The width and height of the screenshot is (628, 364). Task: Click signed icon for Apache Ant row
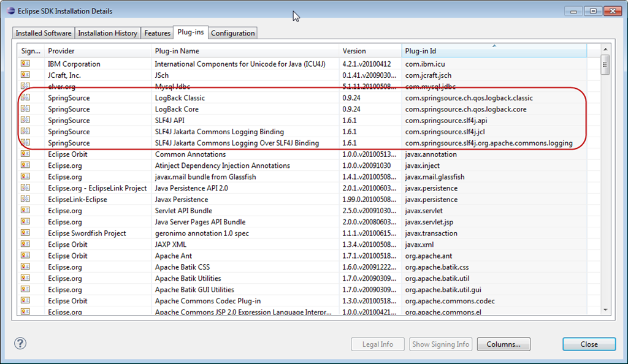[x=25, y=256]
